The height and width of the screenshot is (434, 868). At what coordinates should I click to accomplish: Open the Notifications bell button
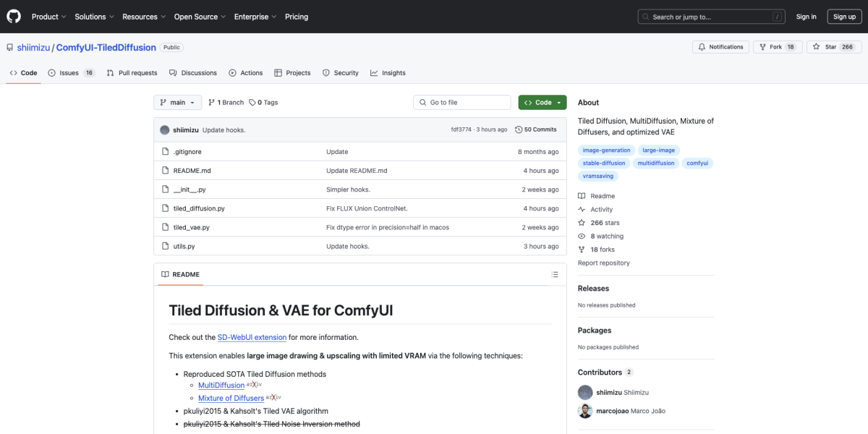[x=720, y=47]
